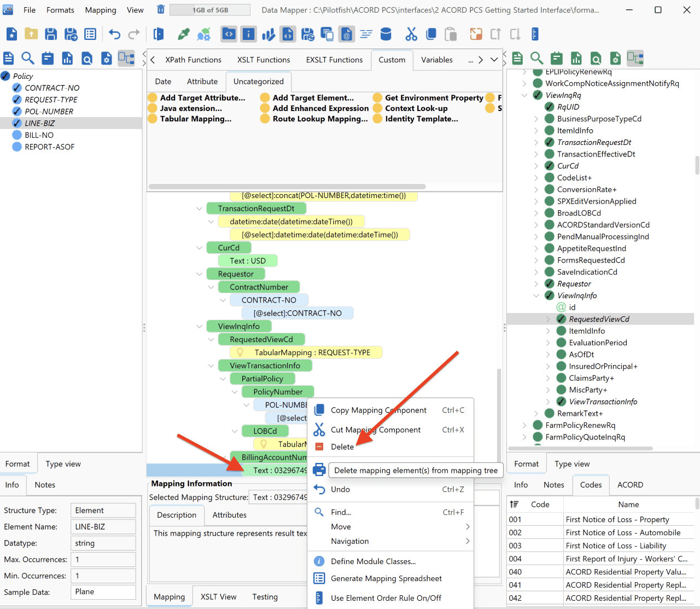
Task: Click the info 'i' toolbar icon
Action: [x=248, y=34]
